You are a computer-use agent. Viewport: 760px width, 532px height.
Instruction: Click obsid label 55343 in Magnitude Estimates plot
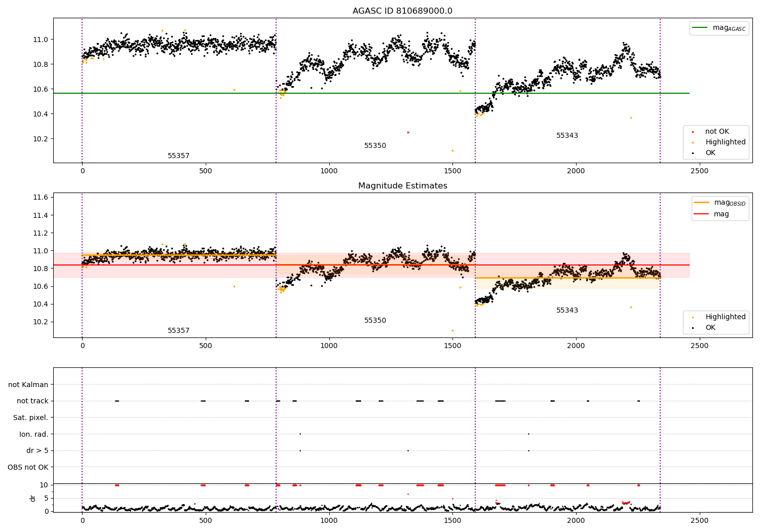click(567, 311)
